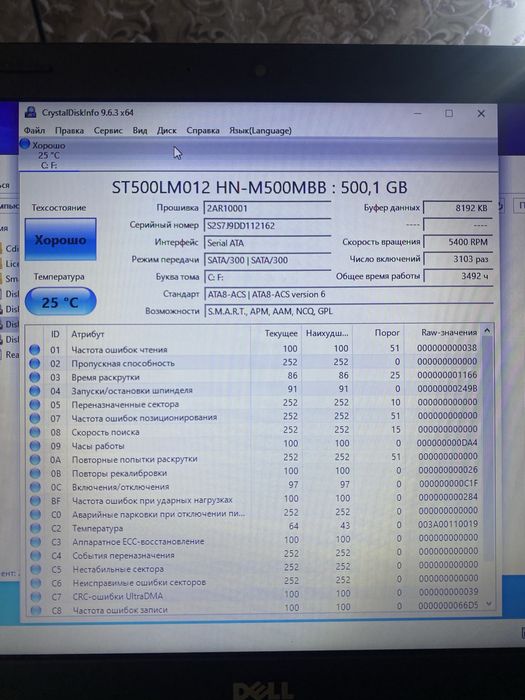
Task: Click the 25 °C temperature button
Action: (x=60, y=302)
